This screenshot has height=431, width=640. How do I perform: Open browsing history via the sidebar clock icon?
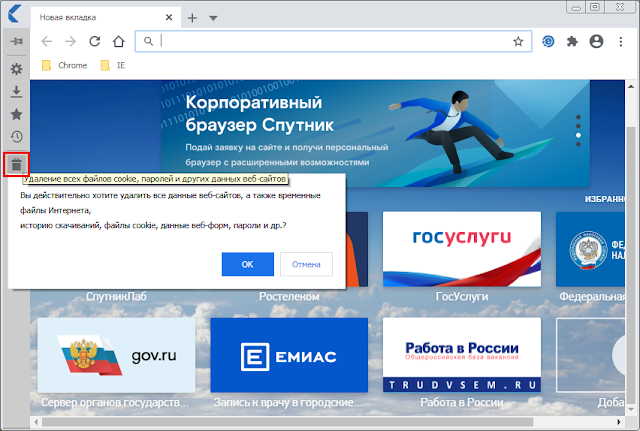[x=16, y=137]
